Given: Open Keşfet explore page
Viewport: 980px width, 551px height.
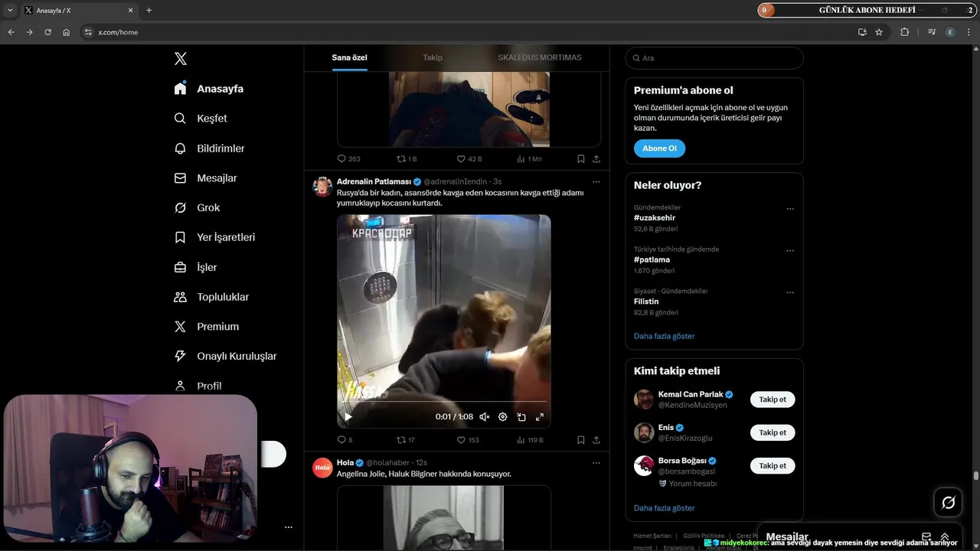Looking at the screenshot, I should [x=201, y=119].
